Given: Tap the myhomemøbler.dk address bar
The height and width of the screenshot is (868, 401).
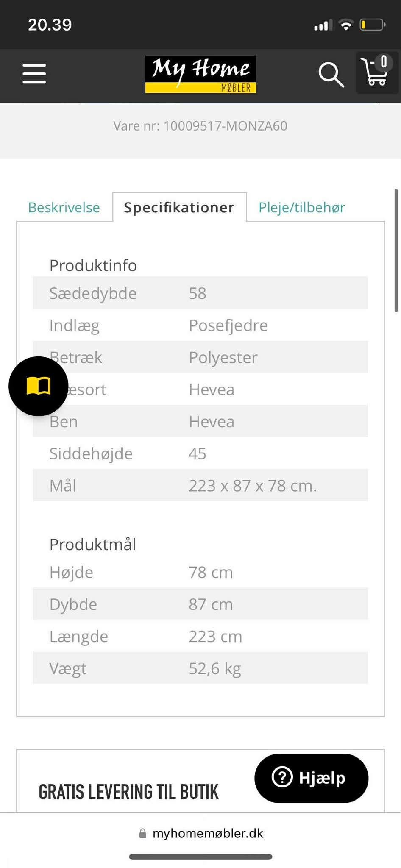Looking at the screenshot, I should (208, 833).
